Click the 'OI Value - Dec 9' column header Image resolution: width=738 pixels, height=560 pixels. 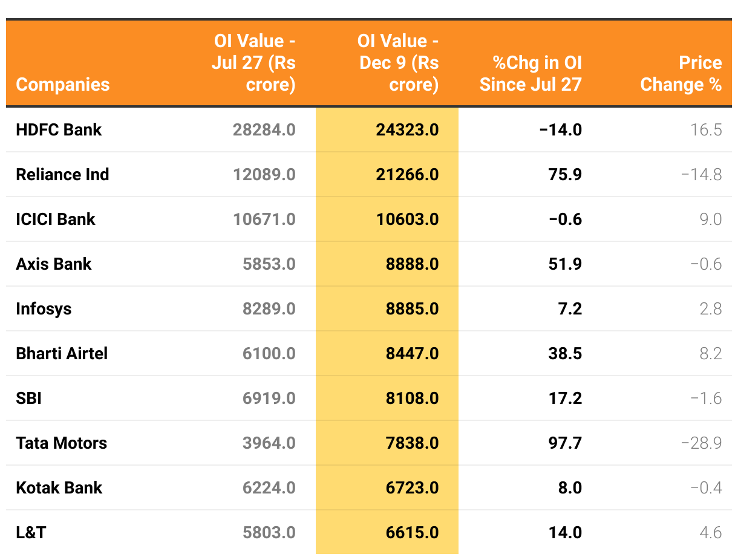pyautogui.click(x=398, y=63)
